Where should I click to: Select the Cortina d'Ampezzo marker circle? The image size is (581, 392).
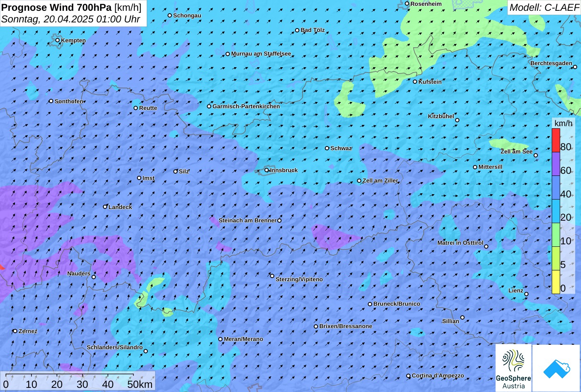(408, 376)
